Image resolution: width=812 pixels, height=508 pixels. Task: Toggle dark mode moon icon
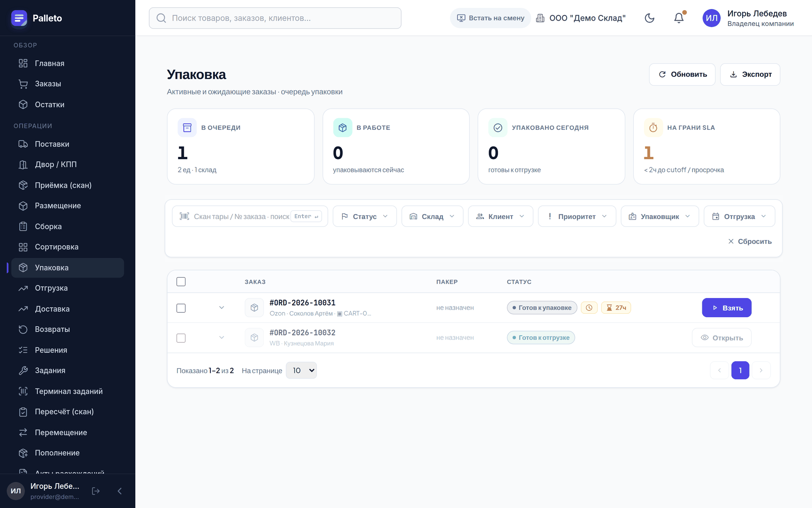pyautogui.click(x=649, y=18)
